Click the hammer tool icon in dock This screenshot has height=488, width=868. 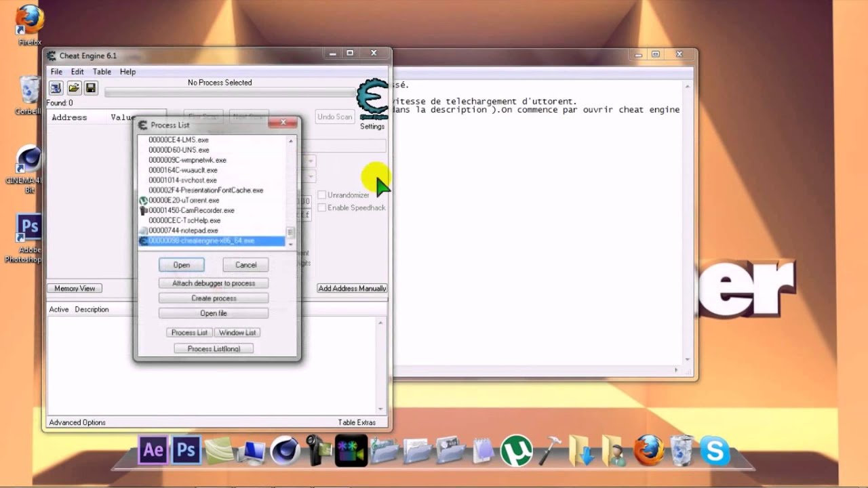pos(550,451)
